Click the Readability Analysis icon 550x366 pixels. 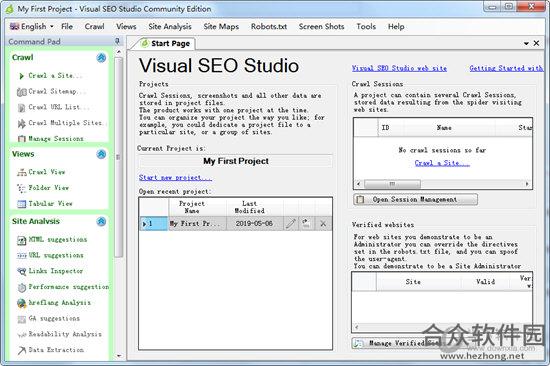[x=21, y=335]
